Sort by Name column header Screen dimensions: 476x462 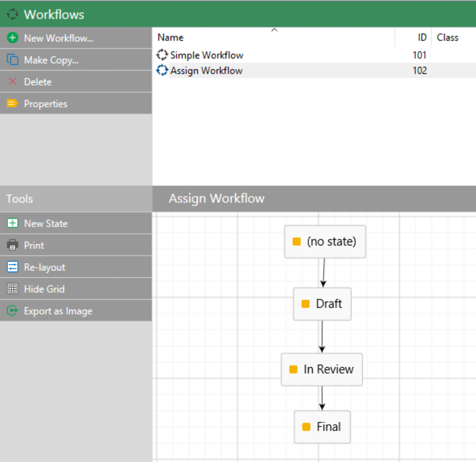tap(171, 37)
